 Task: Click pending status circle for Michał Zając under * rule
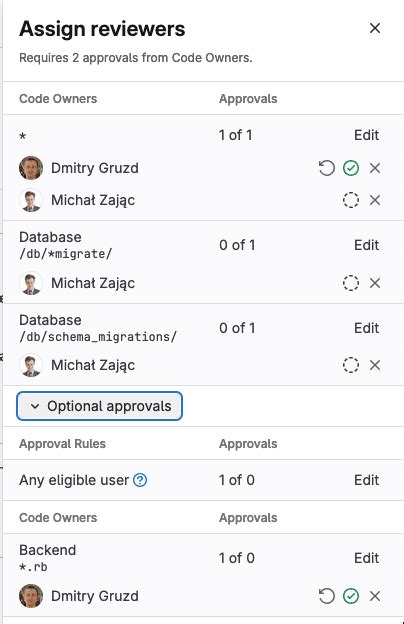tap(351, 200)
